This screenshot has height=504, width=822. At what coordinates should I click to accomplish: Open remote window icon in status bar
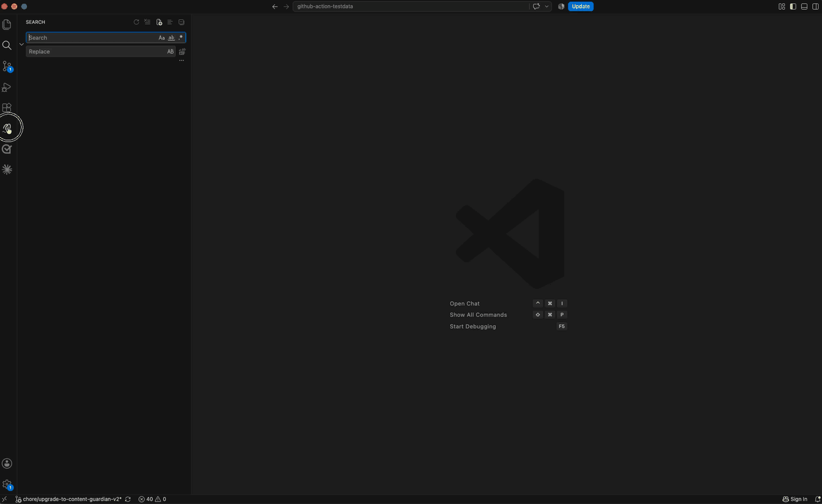[4, 499]
